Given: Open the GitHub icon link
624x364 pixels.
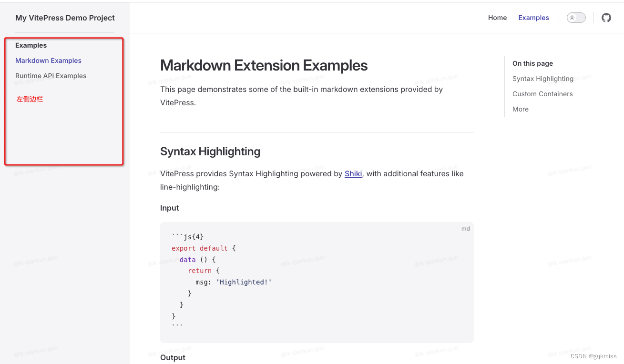Looking at the screenshot, I should tap(606, 18).
